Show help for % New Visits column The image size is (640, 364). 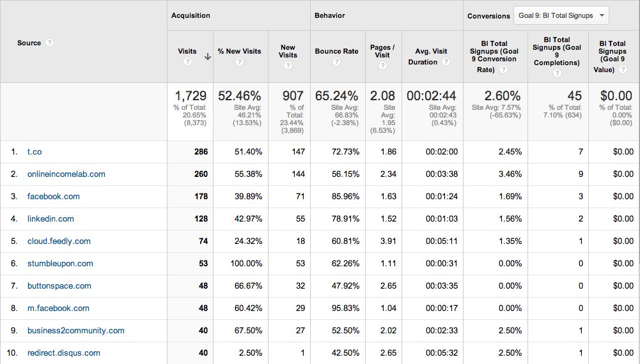point(239,61)
